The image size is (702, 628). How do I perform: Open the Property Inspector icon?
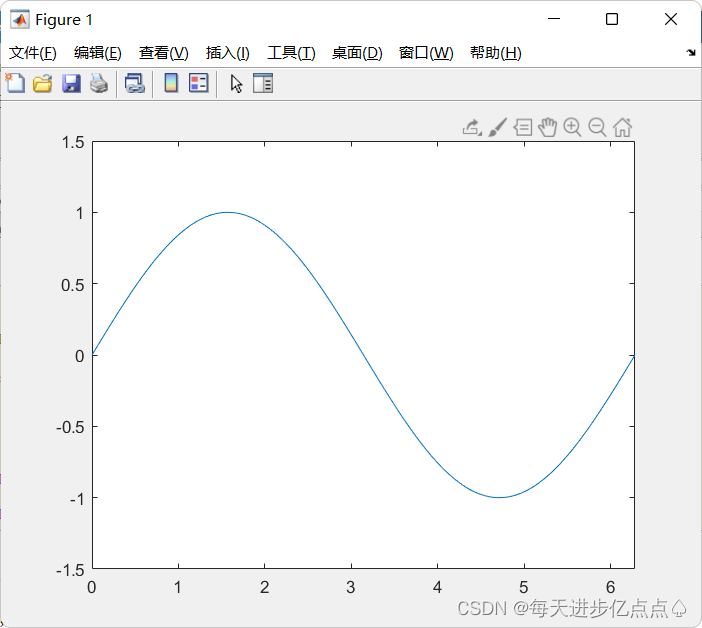tap(263, 83)
